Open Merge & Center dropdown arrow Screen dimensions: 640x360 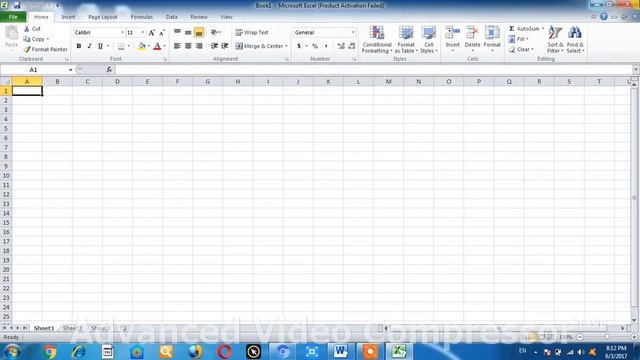(x=287, y=46)
